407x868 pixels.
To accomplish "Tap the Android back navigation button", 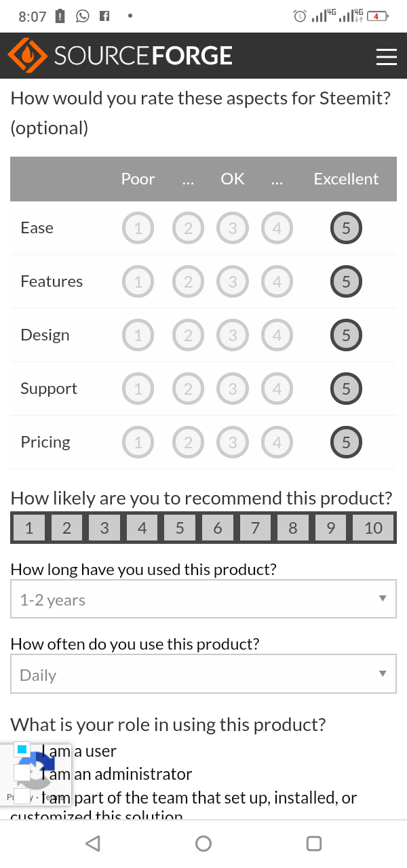I will (x=93, y=843).
